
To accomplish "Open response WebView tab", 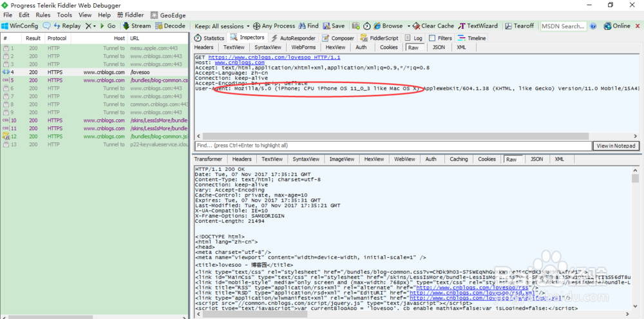I will pyautogui.click(x=404, y=159).
